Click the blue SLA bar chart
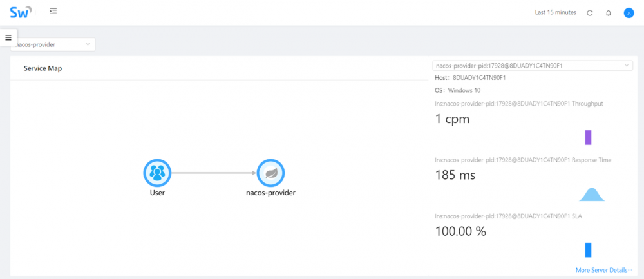 (x=588, y=250)
